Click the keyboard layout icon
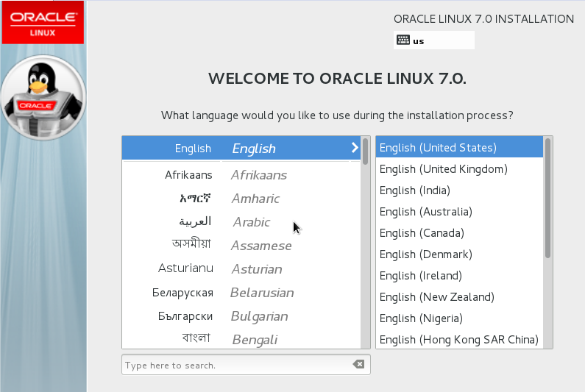 tap(403, 40)
